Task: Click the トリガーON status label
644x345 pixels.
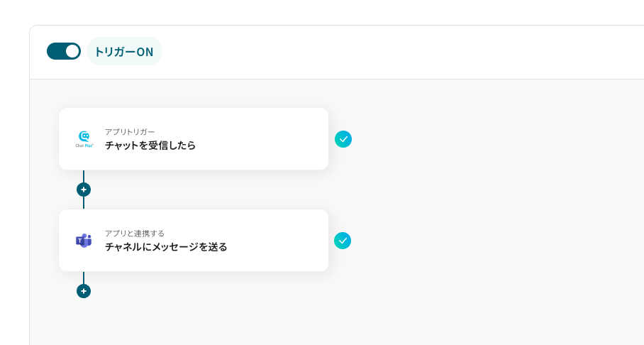Action: coord(124,52)
